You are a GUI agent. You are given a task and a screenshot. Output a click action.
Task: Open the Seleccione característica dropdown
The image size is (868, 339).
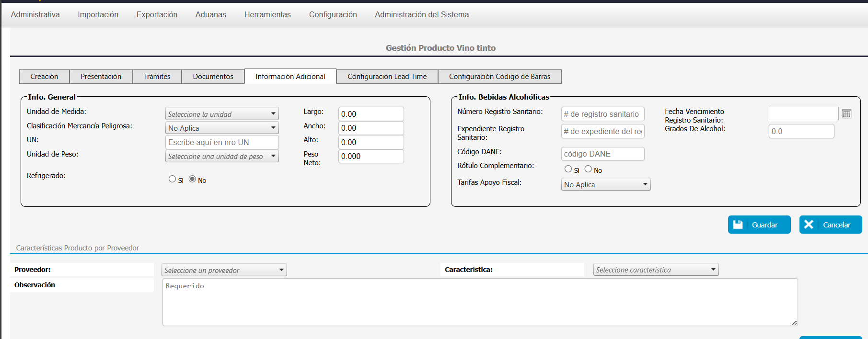[x=656, y=270]
